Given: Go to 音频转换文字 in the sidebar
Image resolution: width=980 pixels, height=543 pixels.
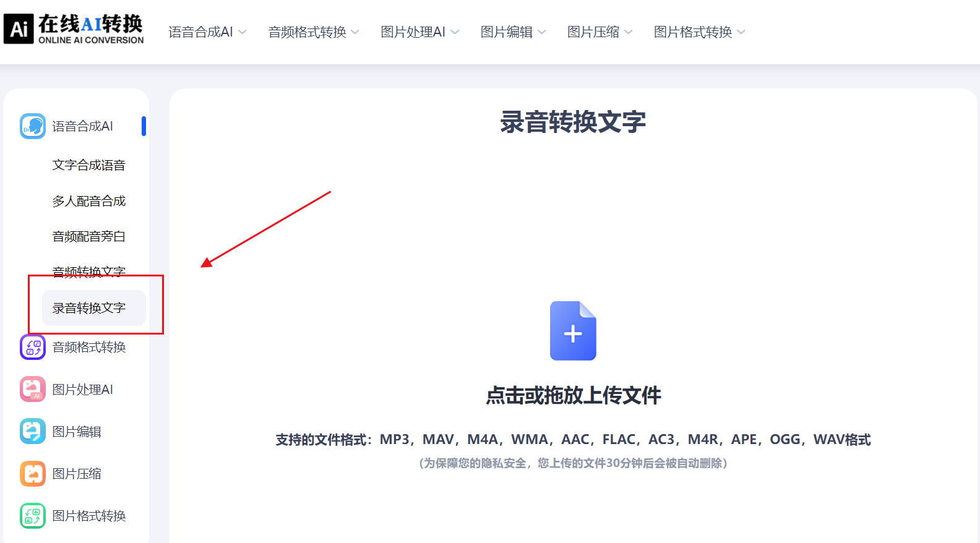Looking at the screenshot, I should [89, 271].
